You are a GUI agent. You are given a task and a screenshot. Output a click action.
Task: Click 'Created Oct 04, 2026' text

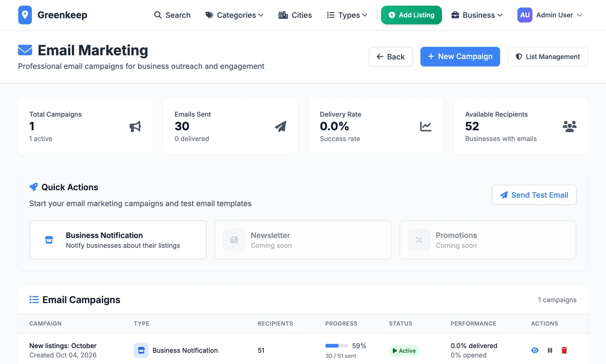pos(63,355)
